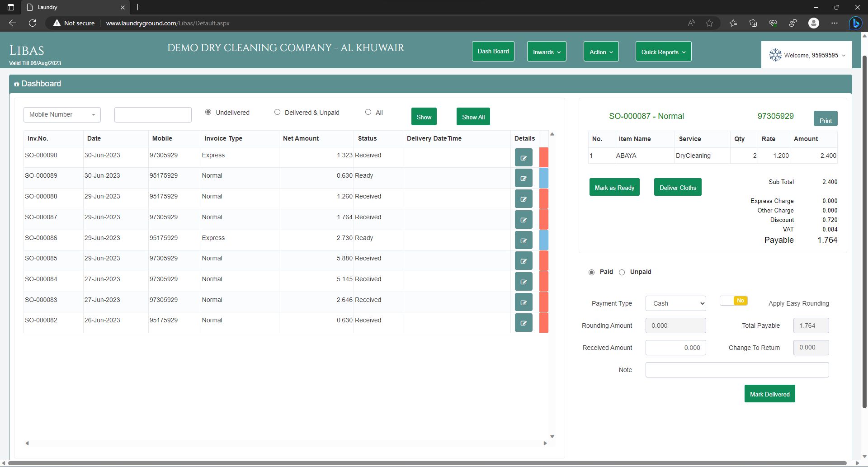Add this page to favorites star
Screen dimensions: 868x467
point(709,23)
